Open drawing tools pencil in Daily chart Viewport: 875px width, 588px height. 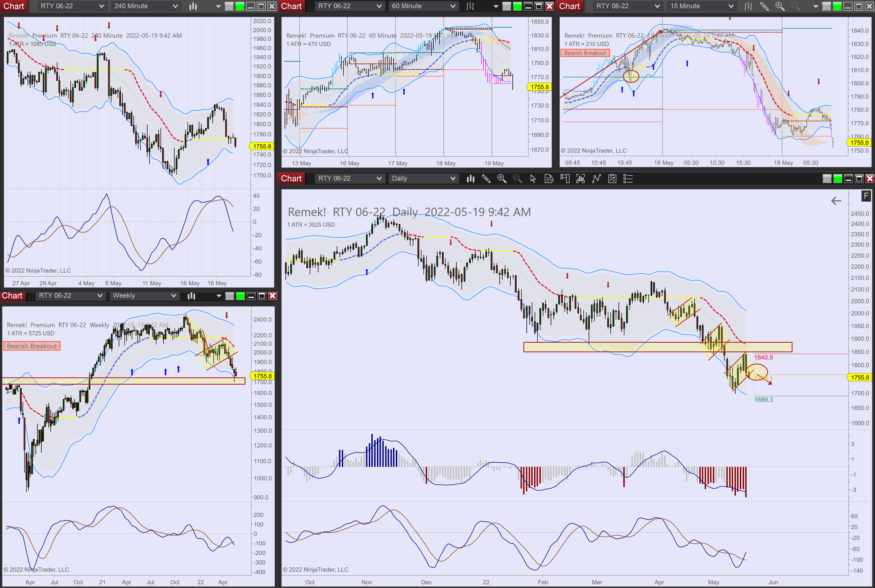click(486, 178)
